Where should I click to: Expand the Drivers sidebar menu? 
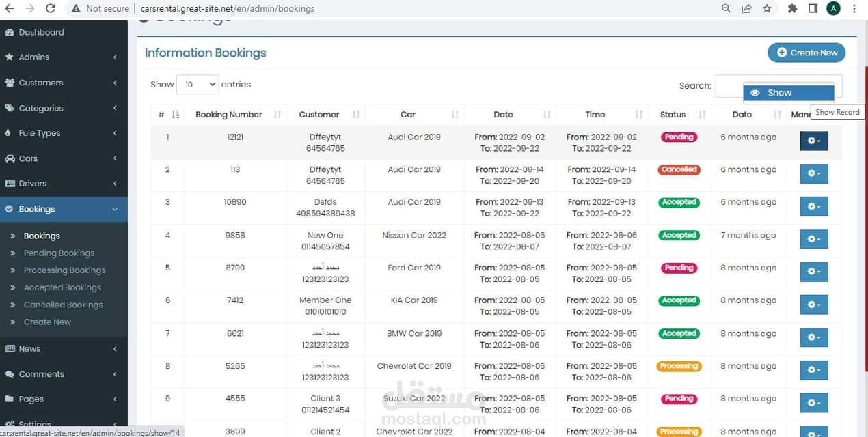(64, 184)
